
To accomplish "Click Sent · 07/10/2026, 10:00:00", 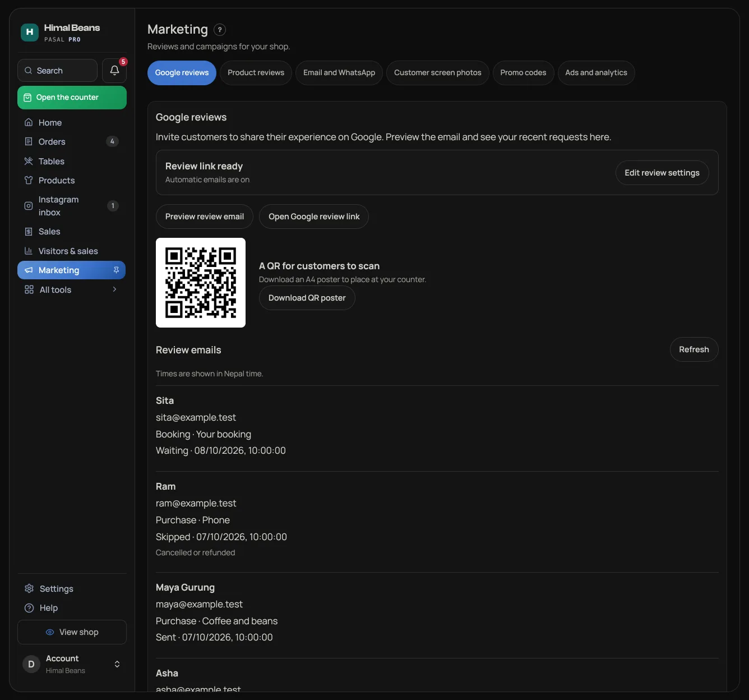I will pos(214,637).
